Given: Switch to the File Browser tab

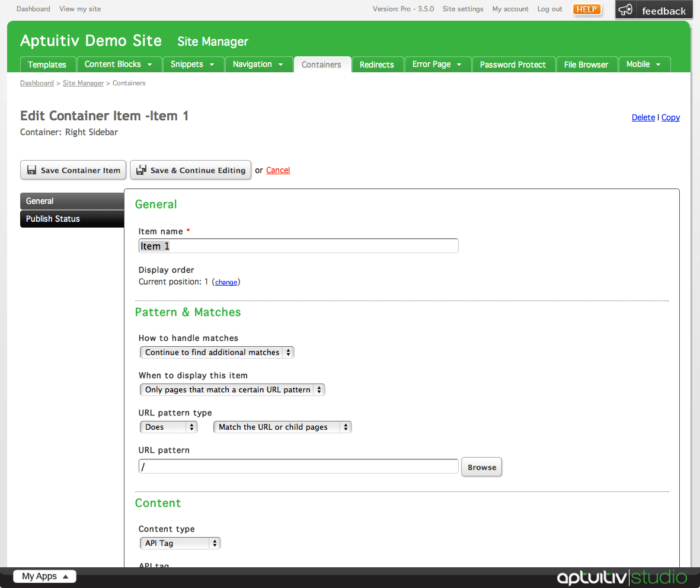Looking at the screenshot, I should (586, 64).
